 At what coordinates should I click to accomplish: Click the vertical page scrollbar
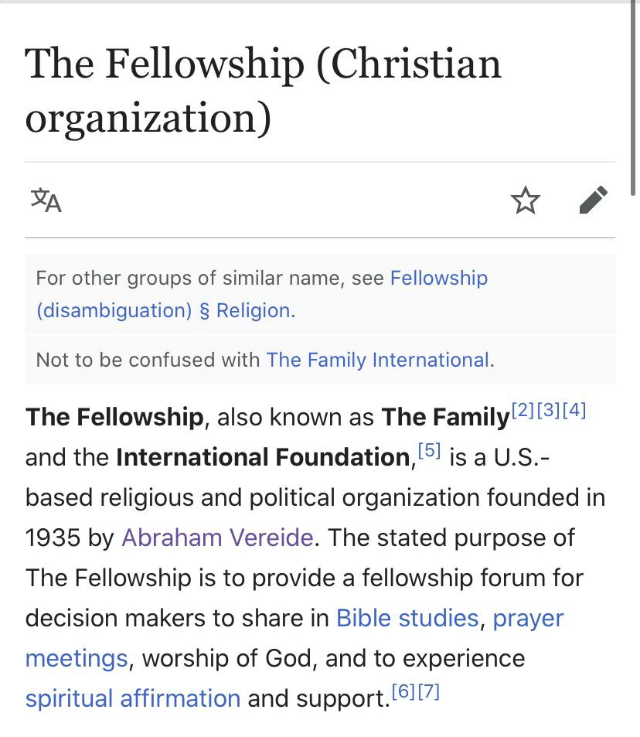(x=634, y=98)
